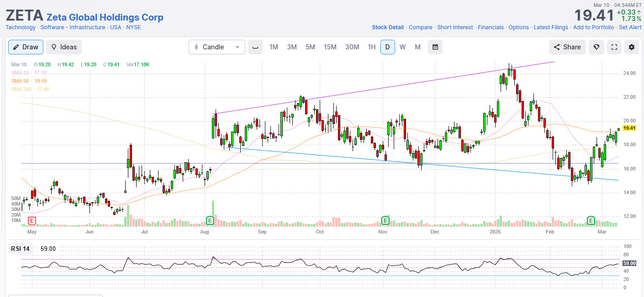Open the Share menu button
Viewport: 644px width, 297px height.
567,47
